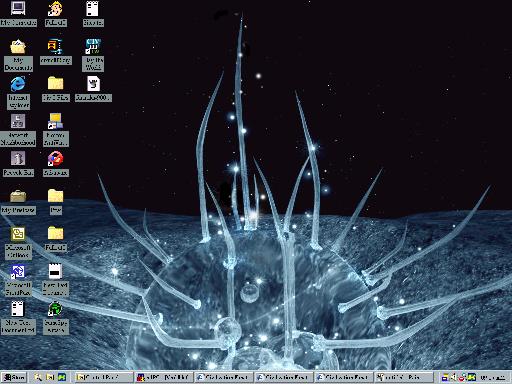Screen dimensions: 512x384
Task: Switch to the mIRC taskbar button
Action: pyautogui.click(x=163, y=377)
